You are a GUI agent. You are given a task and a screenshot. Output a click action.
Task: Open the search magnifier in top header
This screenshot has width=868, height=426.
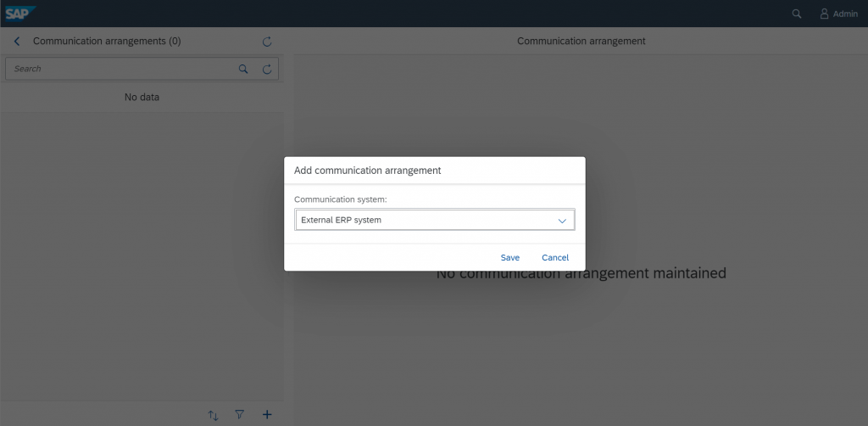point(797,14)
